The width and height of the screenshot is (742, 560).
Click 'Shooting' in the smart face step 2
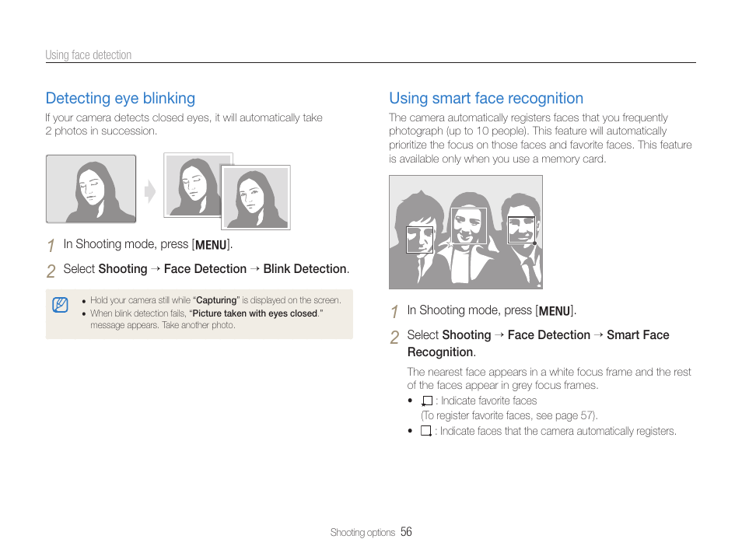pos(466,335)
